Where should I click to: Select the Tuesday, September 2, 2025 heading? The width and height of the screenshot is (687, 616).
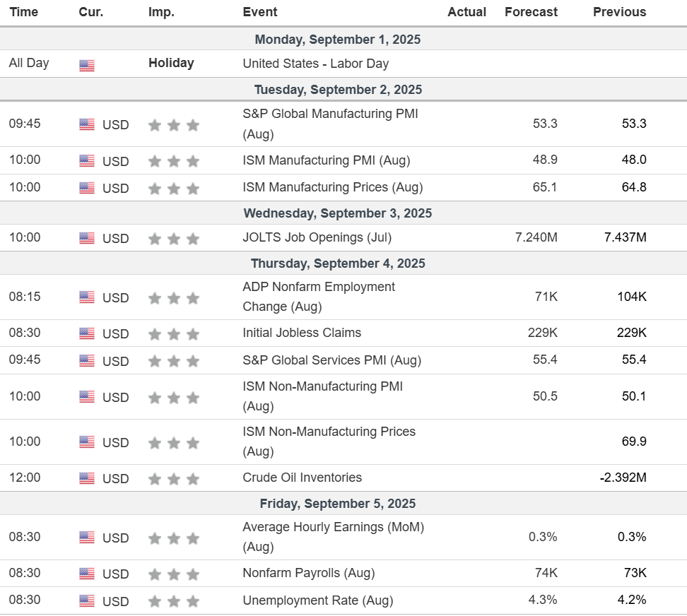(x=339, y=90)
